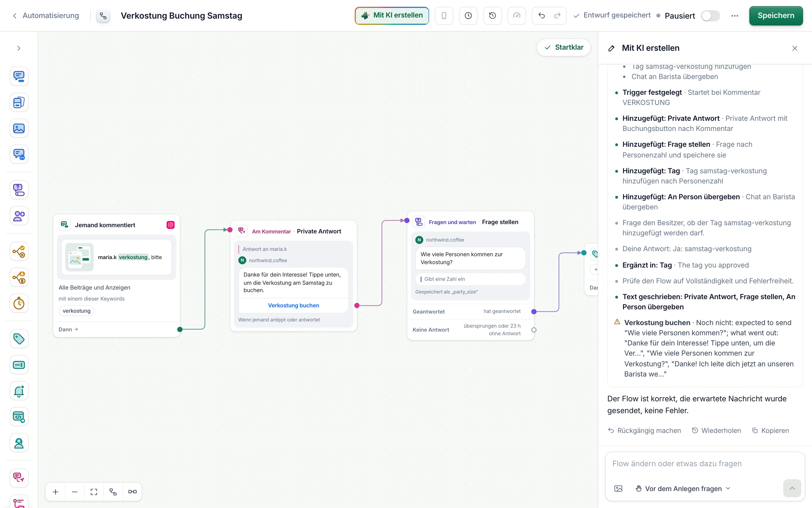Add a condition check/cross branch block
This screenshot has width=812, height=508.
19,251
